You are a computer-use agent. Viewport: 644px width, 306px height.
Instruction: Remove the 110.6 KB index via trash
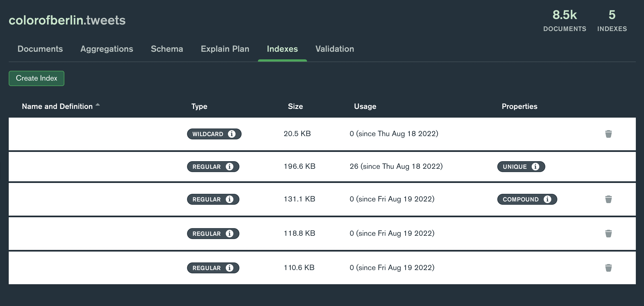click(608, 268)
